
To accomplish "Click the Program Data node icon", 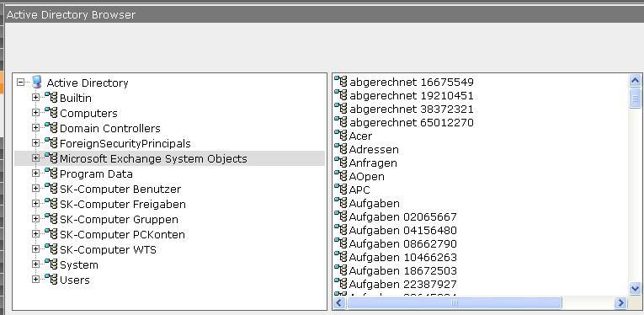I will coord(51,174).
